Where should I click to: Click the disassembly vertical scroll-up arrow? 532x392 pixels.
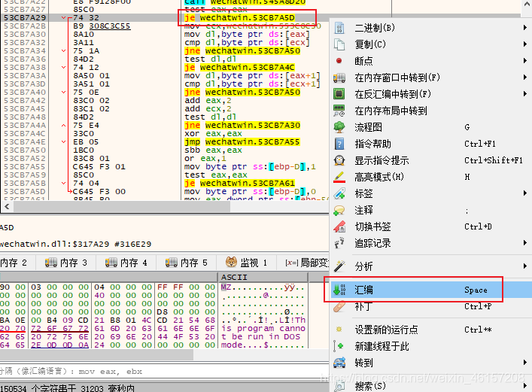point(526,4)
